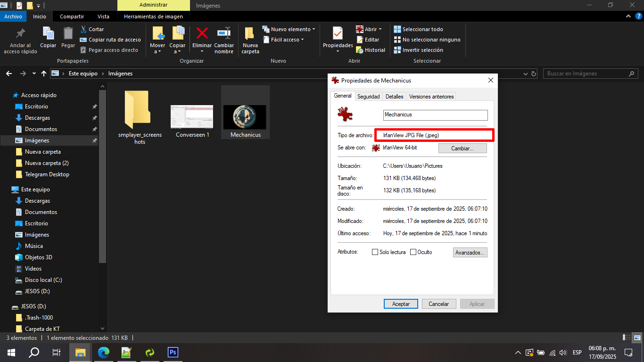Click the Cortar scissors icon

[84, 29]
